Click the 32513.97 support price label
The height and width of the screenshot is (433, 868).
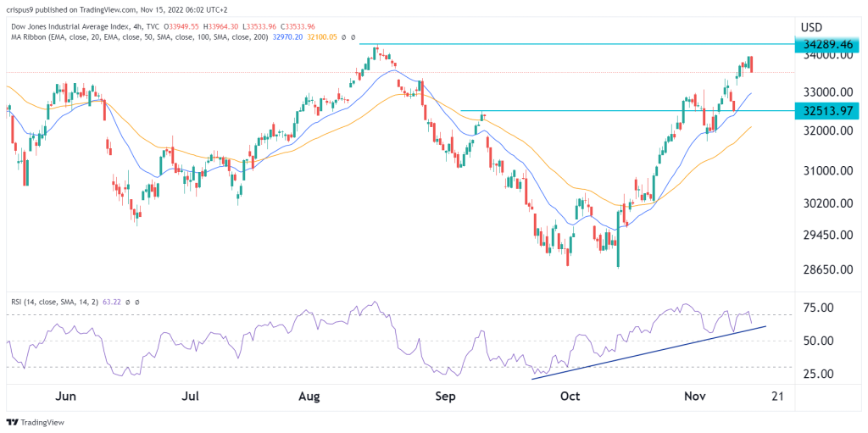point(829,110)
